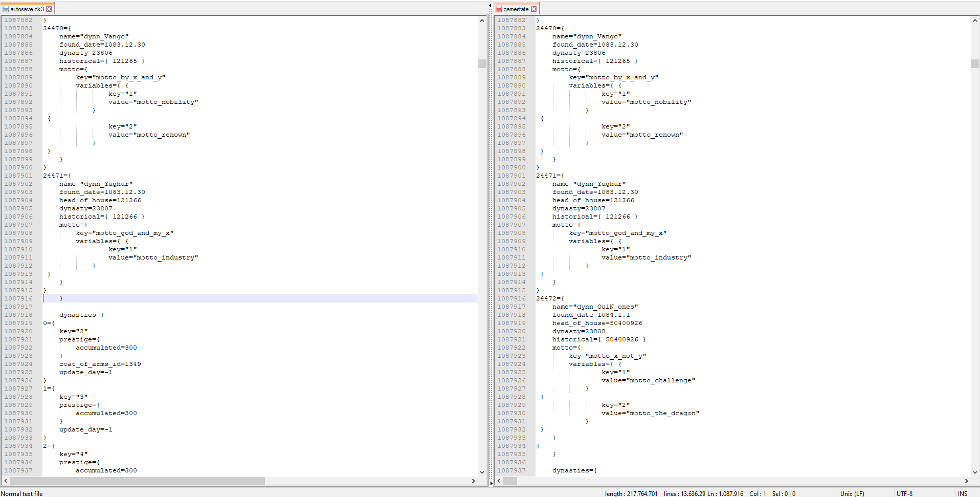
Task: Toggle INS insert mode in status bar
Action: pos(962,493)
